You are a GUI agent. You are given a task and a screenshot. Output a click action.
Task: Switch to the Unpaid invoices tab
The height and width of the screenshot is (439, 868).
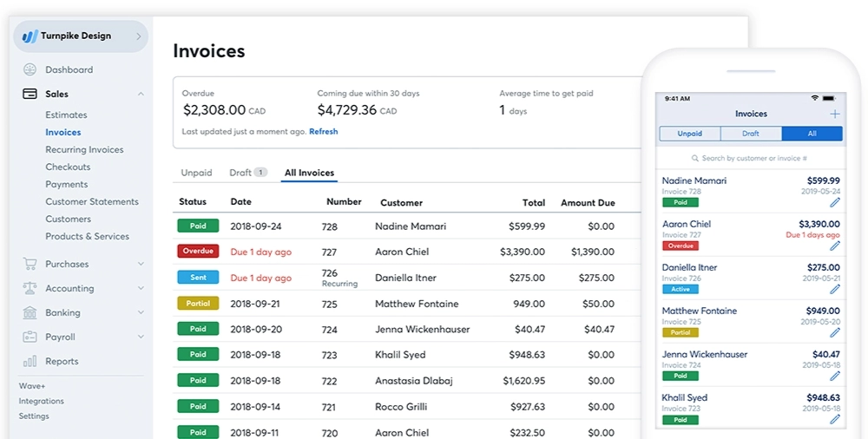pyautogui.click(x=196, y=173)
